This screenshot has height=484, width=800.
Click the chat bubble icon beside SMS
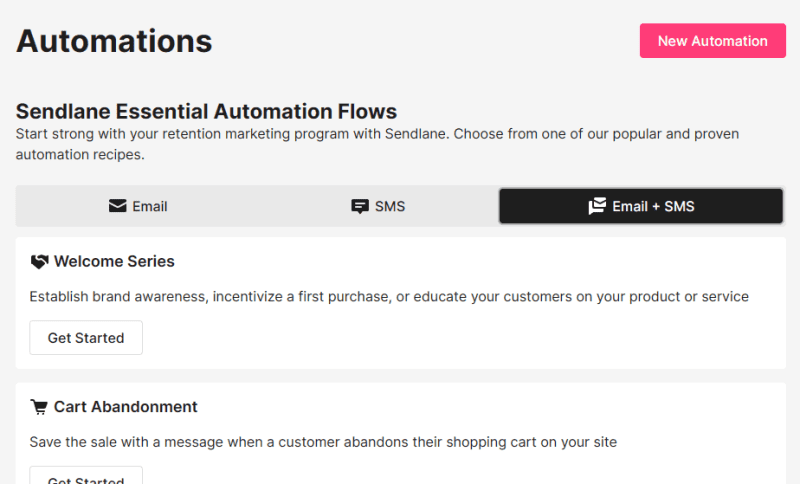pyautogui.click(x=360, y=206)
